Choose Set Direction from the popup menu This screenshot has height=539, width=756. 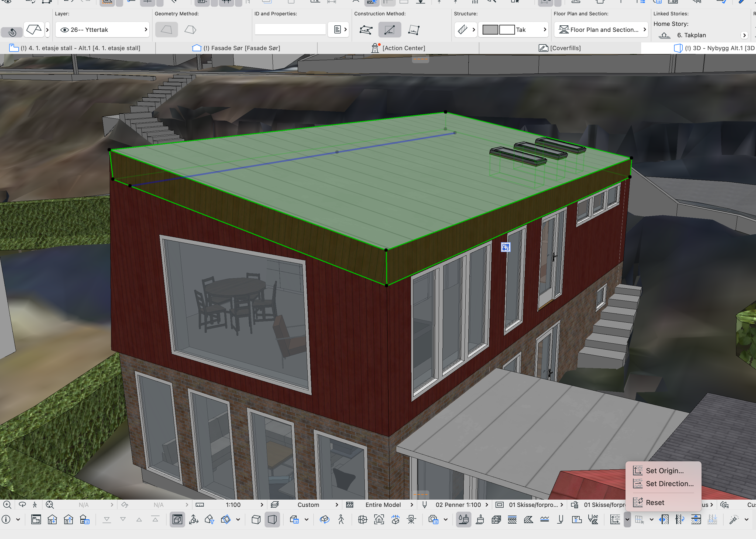point(669,484)
